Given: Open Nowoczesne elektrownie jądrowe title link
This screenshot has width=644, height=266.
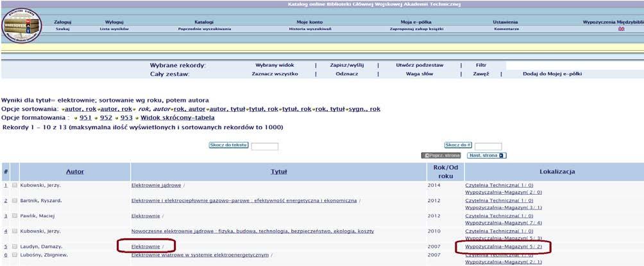Looking at the screenshot, I should click(253, 231).
